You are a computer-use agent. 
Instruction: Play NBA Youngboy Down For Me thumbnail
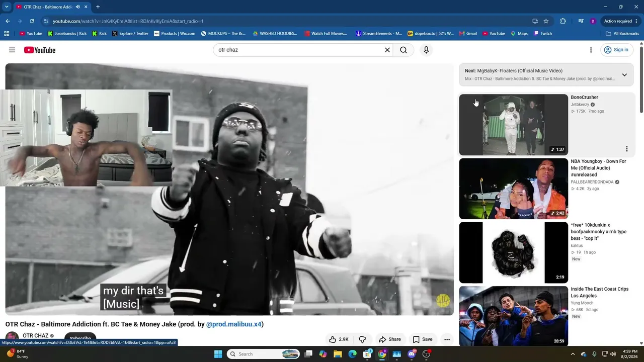(513, 189)
